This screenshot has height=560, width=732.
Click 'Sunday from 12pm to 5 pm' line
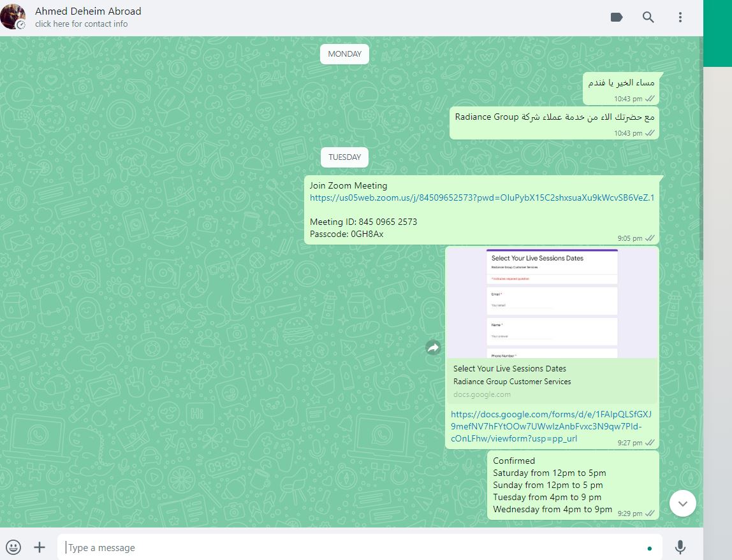point(548,485)
